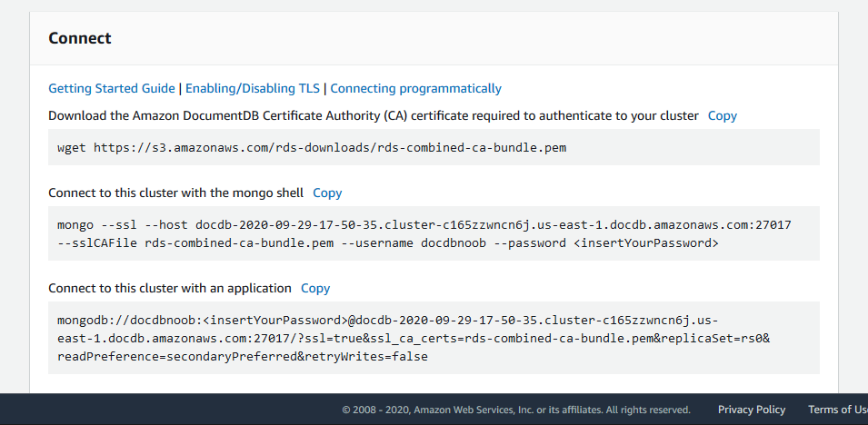
Task: Open the Terms of Use footer link
Action: [x=836, y=410]
